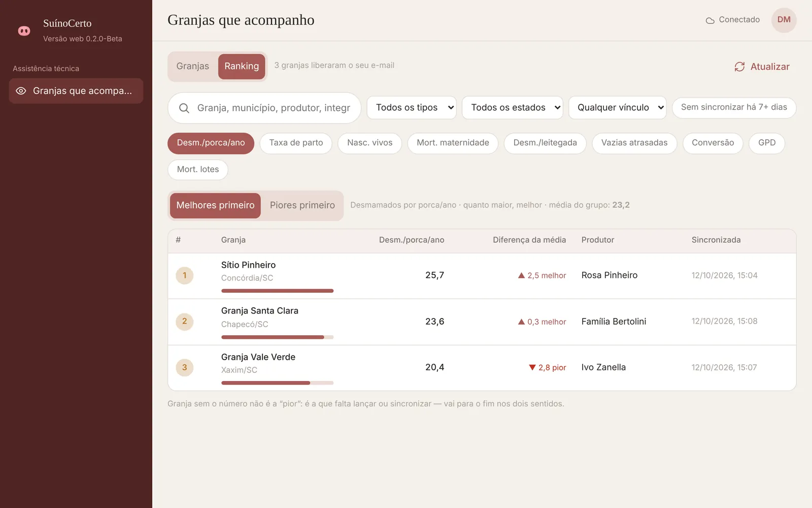Switch to the Ranking tab
The height and width of the screenshot is (508, 812).
[242, 67]
